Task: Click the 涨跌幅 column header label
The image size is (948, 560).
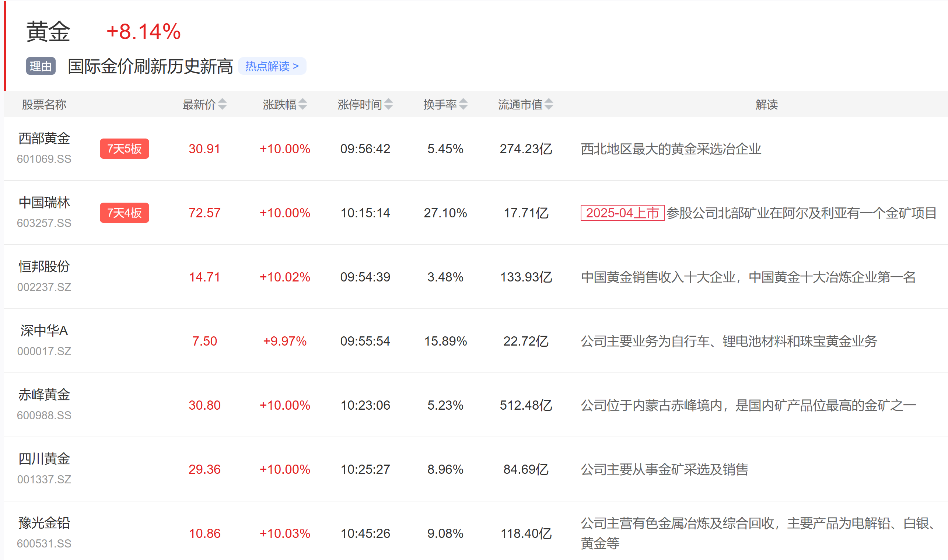Action: point(280,105)
